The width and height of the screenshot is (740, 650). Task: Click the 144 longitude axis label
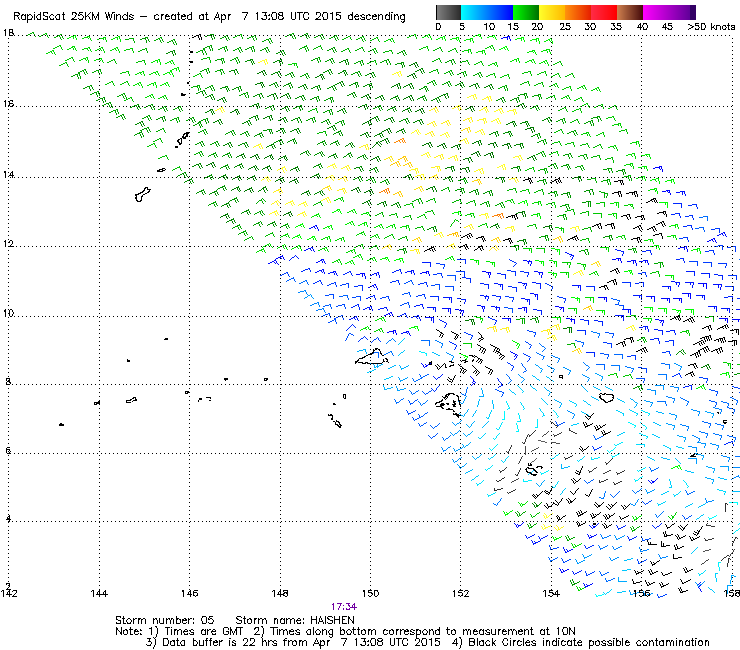tap(99, 593)
